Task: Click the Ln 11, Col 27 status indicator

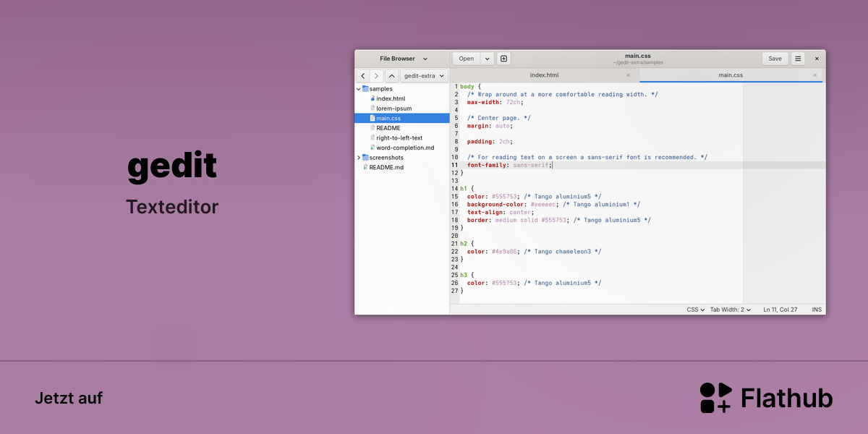Action: click(780, 310)
